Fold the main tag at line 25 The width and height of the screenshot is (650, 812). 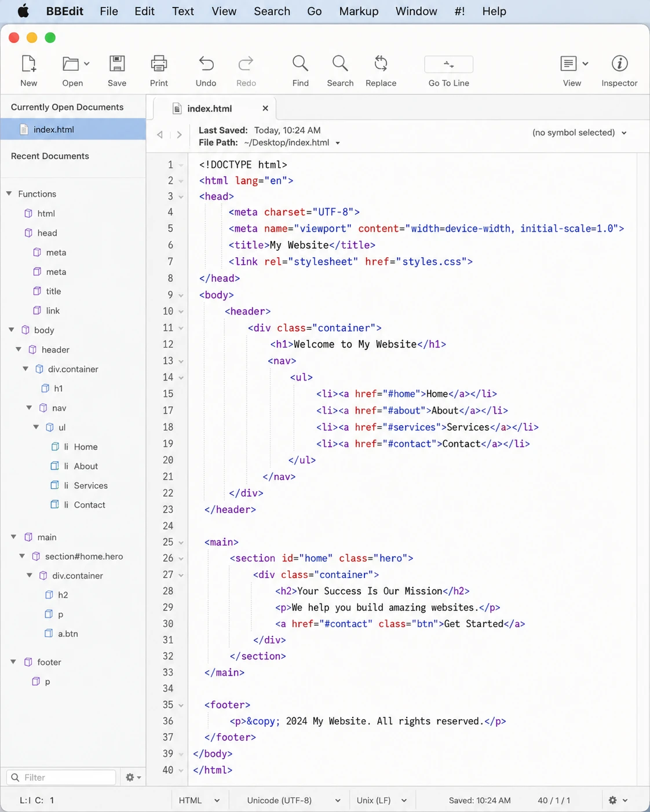181,543
